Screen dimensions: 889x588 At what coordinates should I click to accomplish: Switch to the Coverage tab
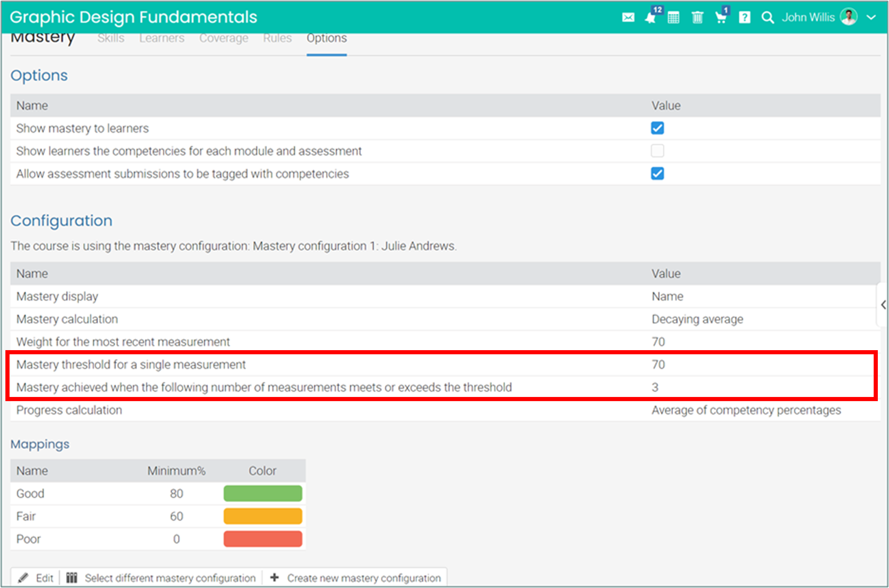pos(224,38)
